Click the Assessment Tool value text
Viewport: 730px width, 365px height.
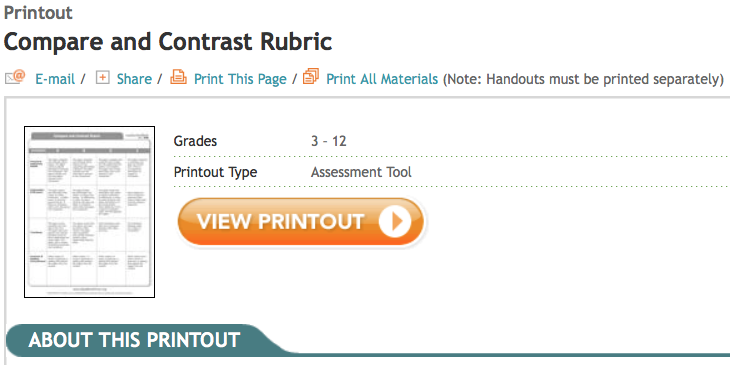pos(361,172)
